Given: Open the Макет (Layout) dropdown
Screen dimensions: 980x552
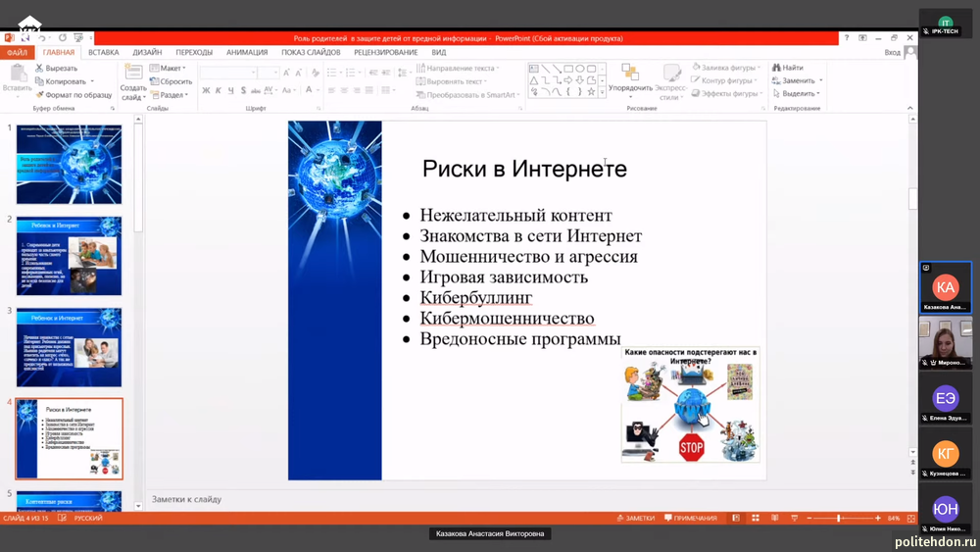Looking at the screenshot, I should pyautogui.click(x=168, y=68).
